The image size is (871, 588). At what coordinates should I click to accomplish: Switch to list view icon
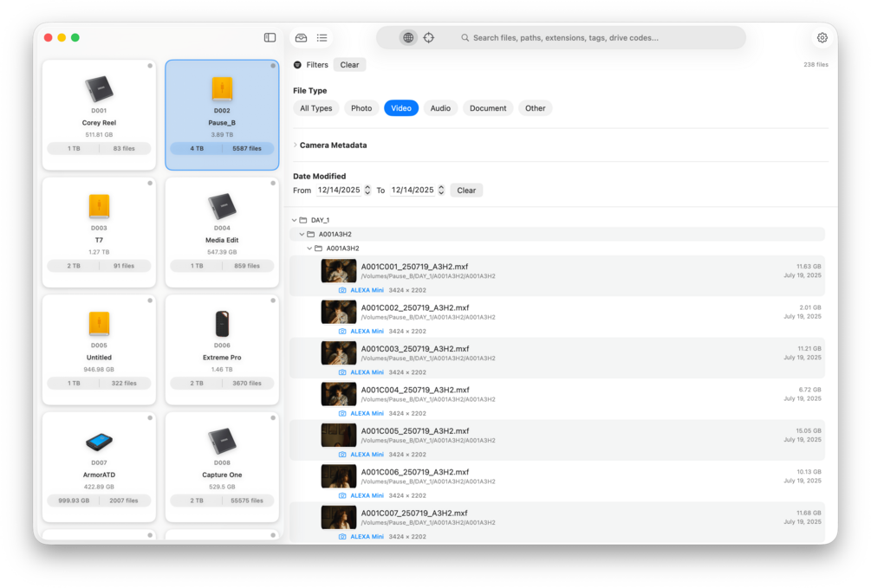point(322,38)
